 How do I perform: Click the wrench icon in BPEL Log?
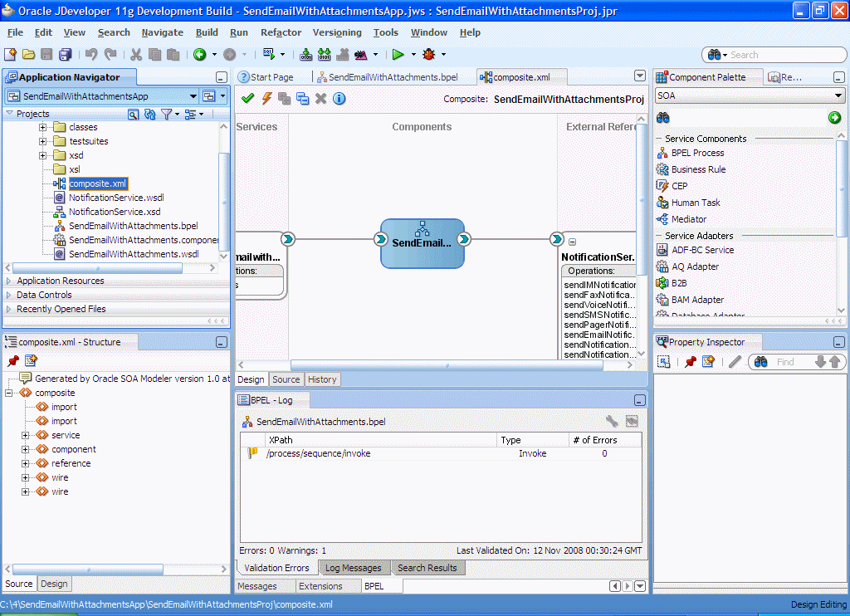point(612,421)
